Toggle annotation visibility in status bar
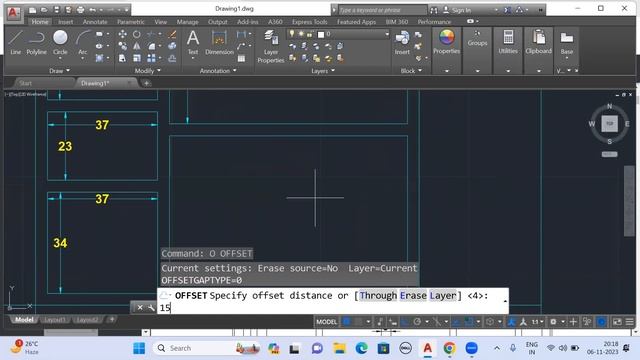The image size is (640, 360). click(x=511, y=322)
